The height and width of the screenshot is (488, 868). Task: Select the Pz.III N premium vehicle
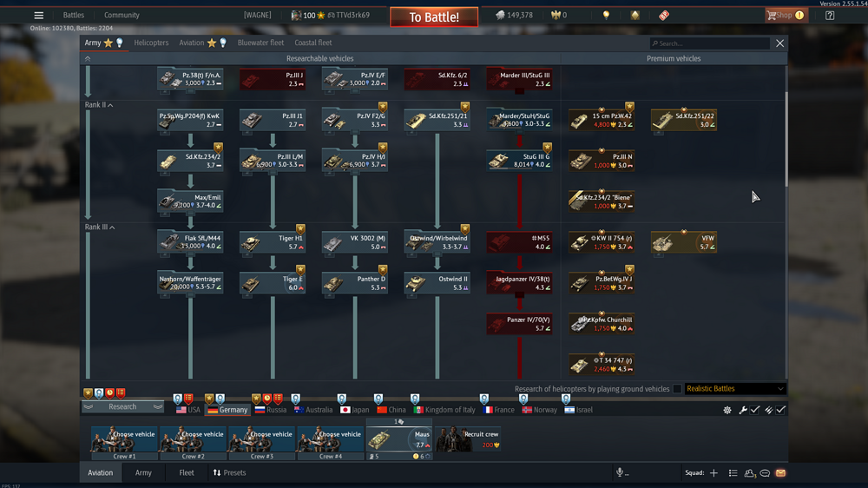602,161
